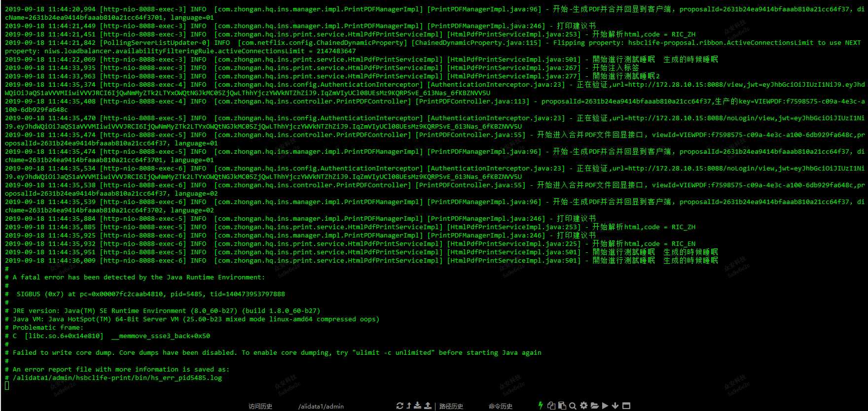Open 路径历史 path history
The width and height of the screenshot is (868, 411).
point(451,407)
